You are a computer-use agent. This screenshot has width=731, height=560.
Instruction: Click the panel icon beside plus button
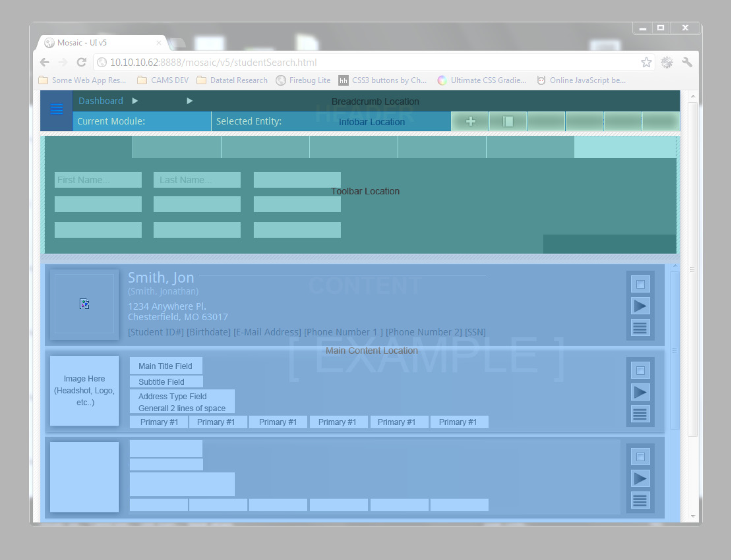[x=508, y=122]
